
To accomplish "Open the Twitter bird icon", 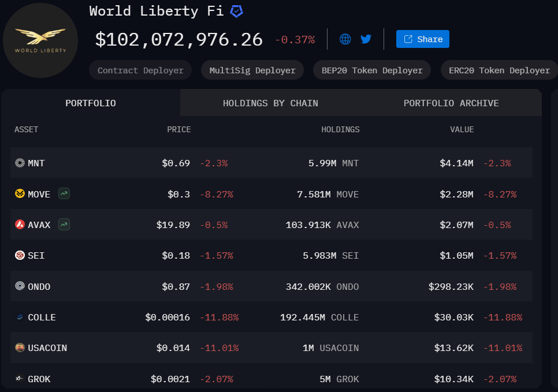I will [x=366, y=39].
